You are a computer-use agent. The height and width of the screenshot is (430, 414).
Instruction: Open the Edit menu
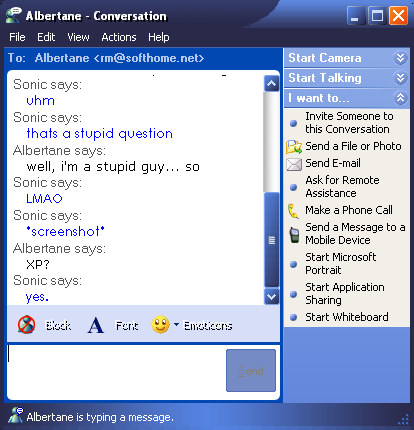pos(46,37)
